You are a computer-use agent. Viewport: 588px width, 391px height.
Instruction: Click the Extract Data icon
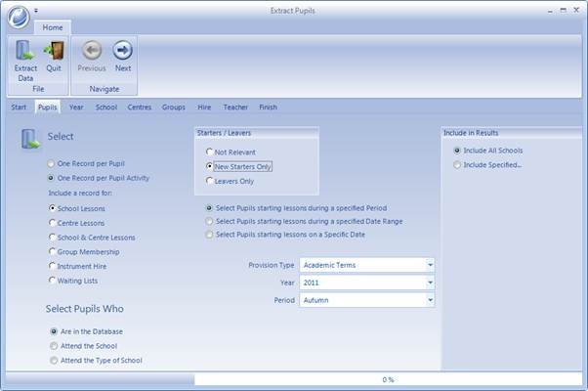point(24,50)
